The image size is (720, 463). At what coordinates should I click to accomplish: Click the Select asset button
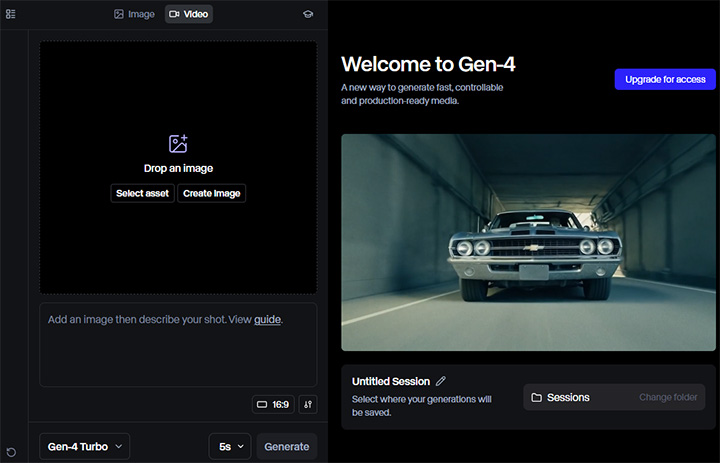pos(142,193)
